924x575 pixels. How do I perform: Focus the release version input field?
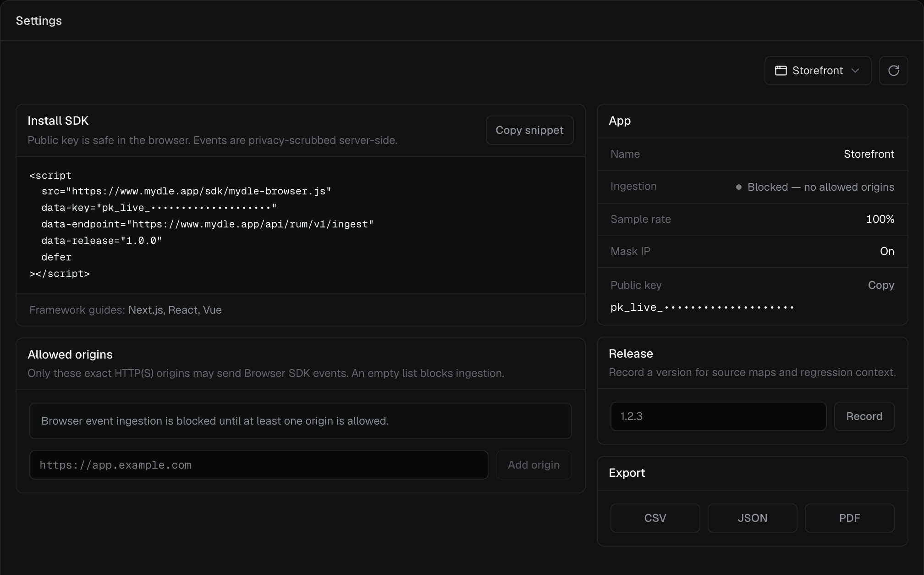pyautogui.click(x=718, y=416)
